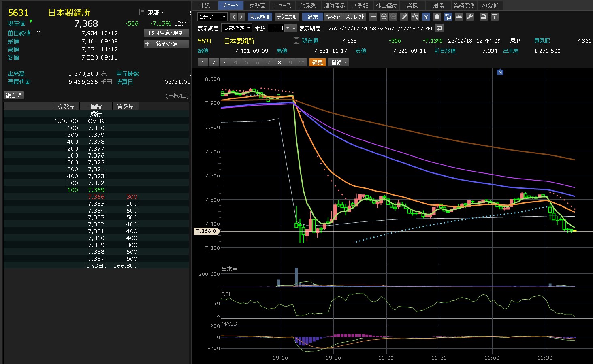Toggle the 指数化 chart mode
Image resolution: width=593 pixels, height=364 pixels.
click(x=334, y=17)
